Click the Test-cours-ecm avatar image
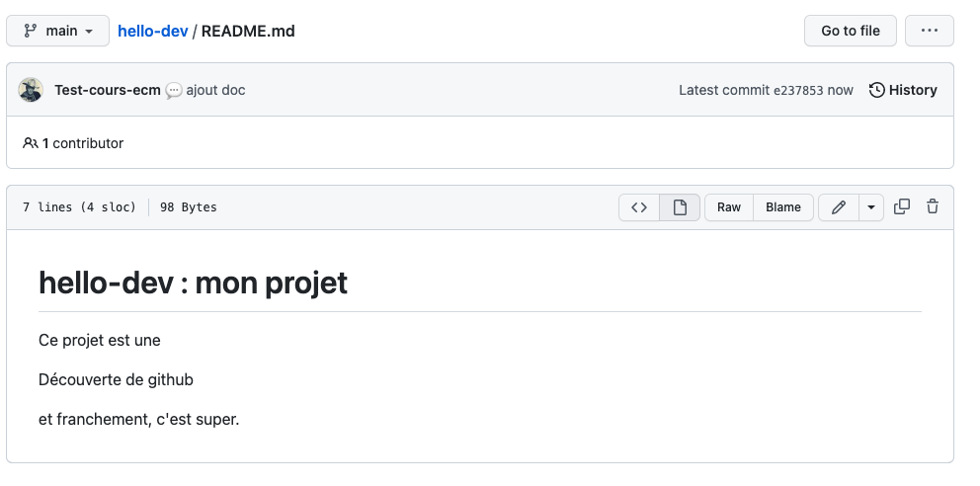This screenshot has height=486, width=980. pos(31,90)
